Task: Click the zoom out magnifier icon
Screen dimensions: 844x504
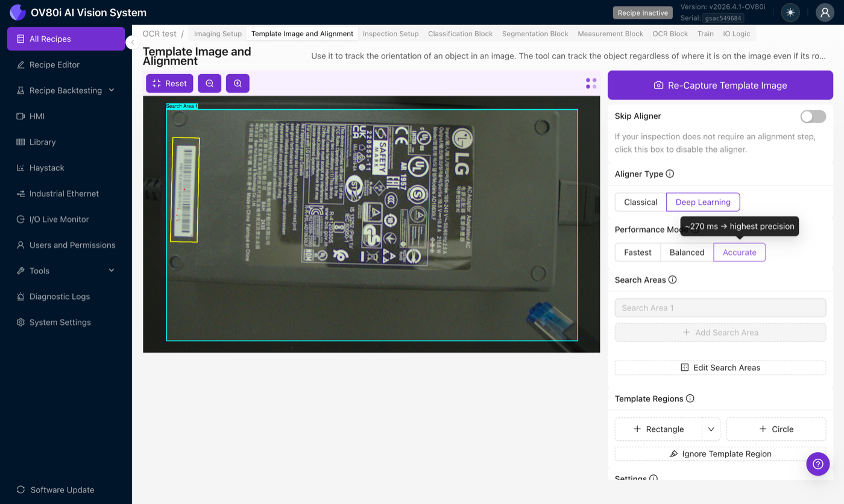Action: coord(209,83)
